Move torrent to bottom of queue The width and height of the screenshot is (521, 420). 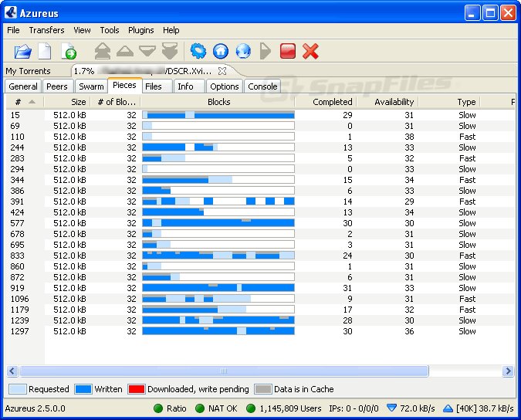pyautogui.click(x=170, y=51)
